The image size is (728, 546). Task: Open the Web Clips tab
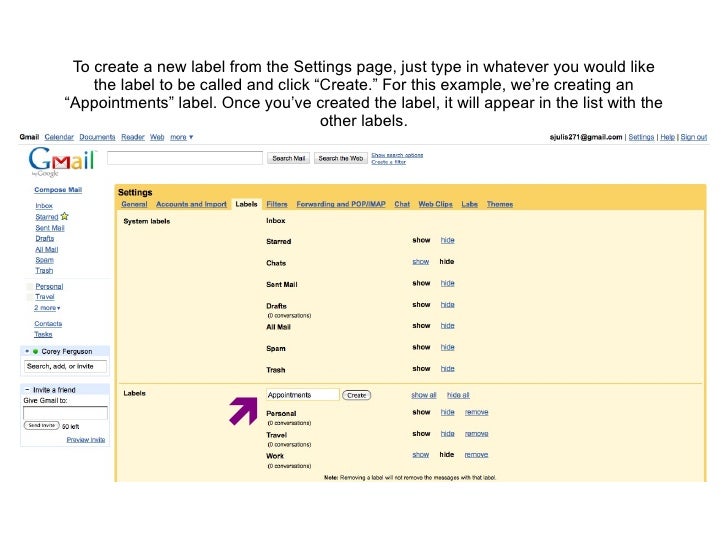coord(436,204)
